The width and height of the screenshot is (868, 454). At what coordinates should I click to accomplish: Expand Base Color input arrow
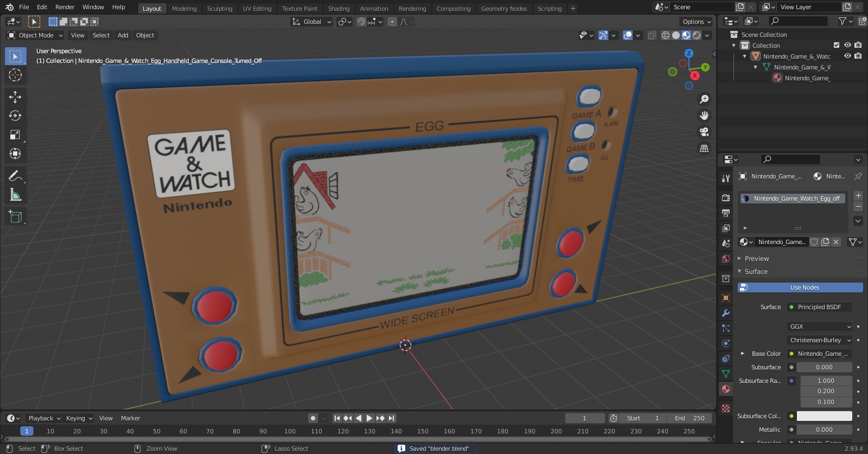click(743, 354)
